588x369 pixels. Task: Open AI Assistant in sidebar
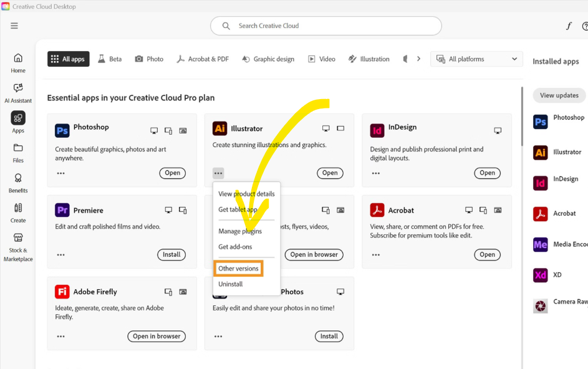[18, 93]
